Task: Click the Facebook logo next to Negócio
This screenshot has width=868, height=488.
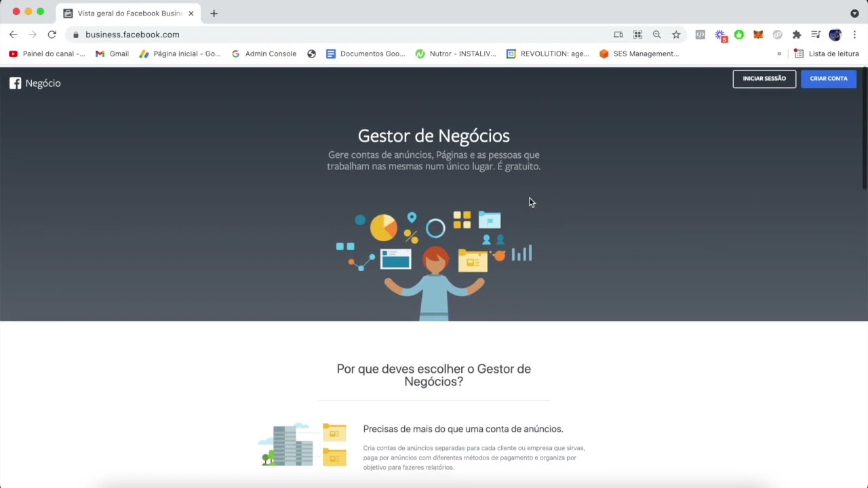Action: click(15, 83)
